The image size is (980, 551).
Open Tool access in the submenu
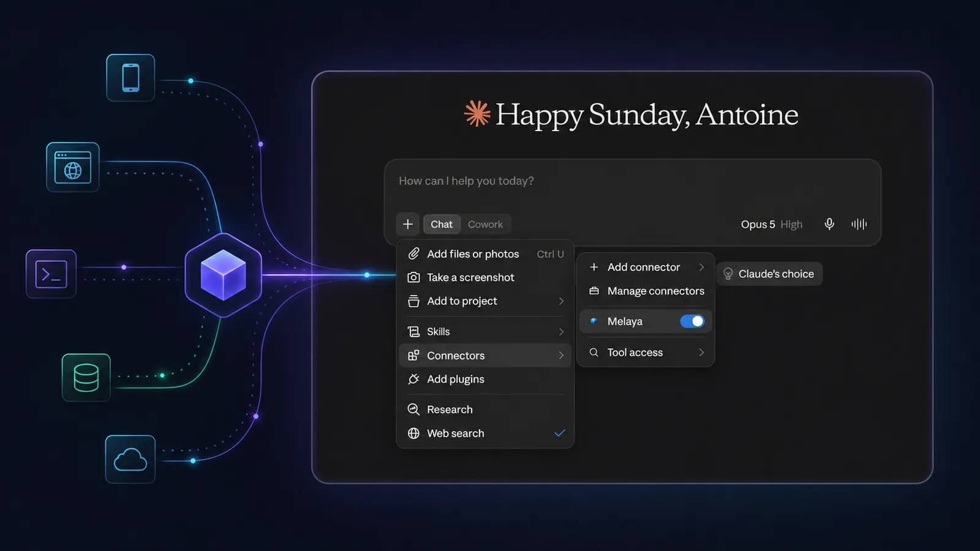[x=646, y=352]
